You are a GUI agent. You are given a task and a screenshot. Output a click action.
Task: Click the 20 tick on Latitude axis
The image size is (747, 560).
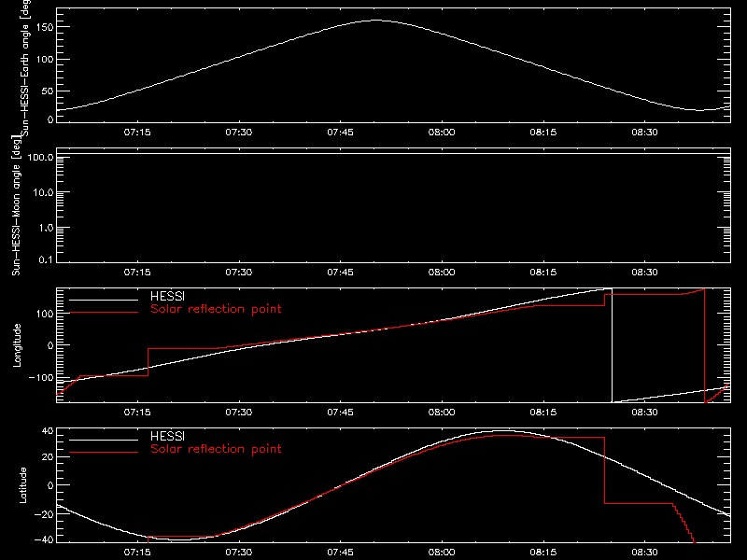coord(48,457)
